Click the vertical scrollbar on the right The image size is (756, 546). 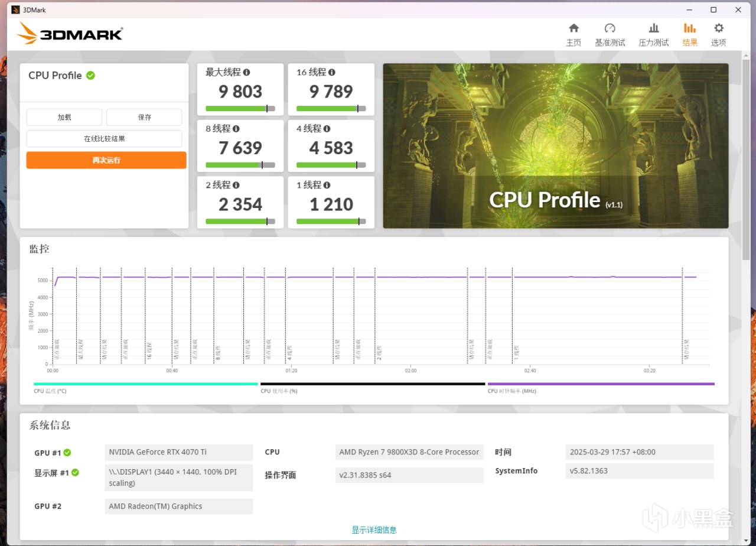tap(745, 160)
